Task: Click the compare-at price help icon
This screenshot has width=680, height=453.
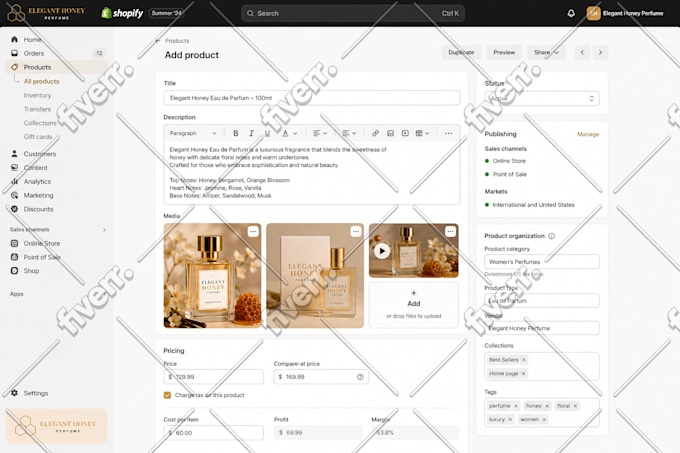Action: click(360, 377)
